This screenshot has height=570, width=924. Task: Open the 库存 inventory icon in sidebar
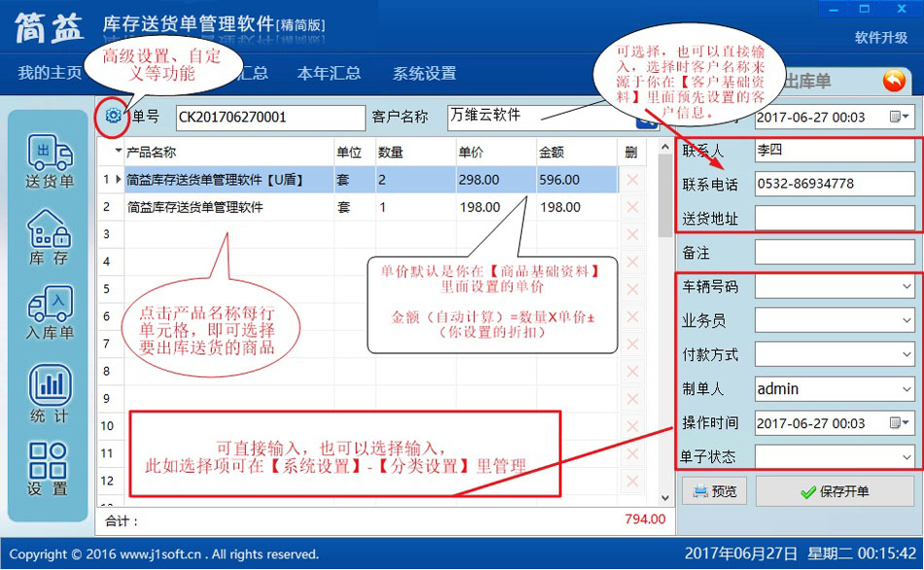[50, 237]
